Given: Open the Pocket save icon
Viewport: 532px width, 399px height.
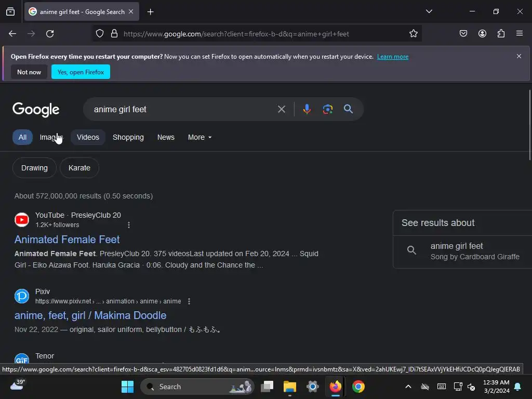Looking at the screenshot, I should click(463, 33).
